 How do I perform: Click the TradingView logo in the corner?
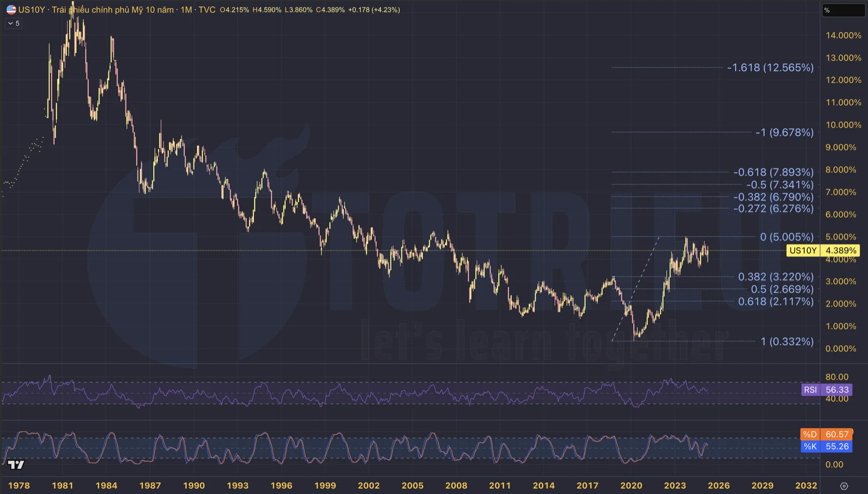pos(16,464)
